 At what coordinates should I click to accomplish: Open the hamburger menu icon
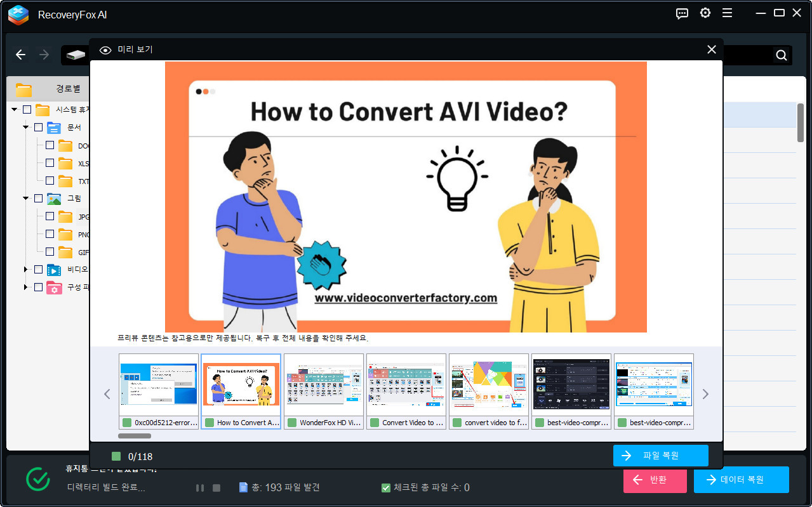coord(728,13)
